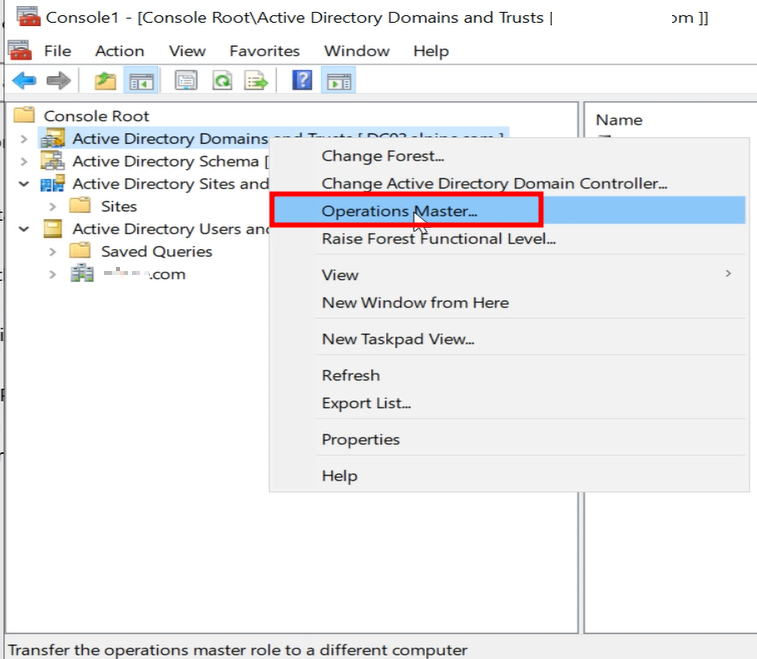Click the Properties toolbar icon
Viewport: 757px width, 659px height.
click(x=186, y=81)
